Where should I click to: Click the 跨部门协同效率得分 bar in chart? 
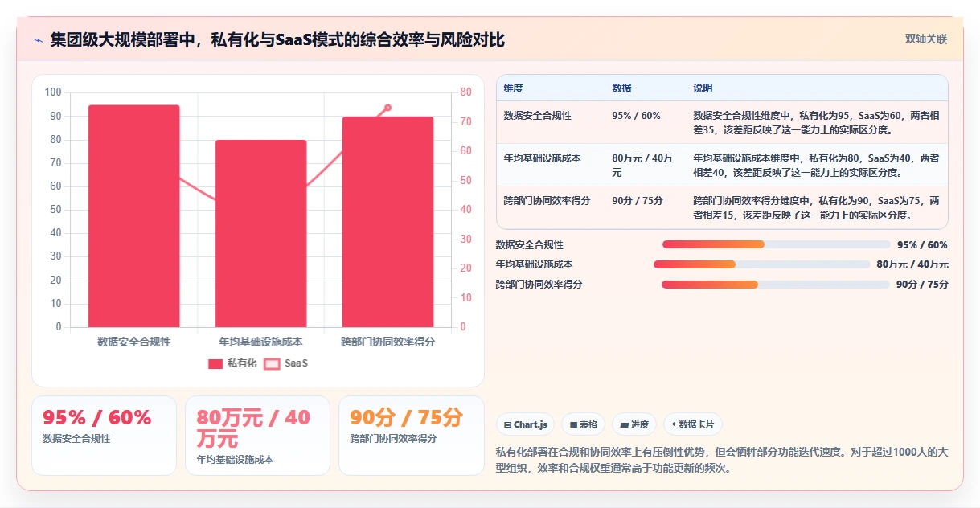pos(387,222)
